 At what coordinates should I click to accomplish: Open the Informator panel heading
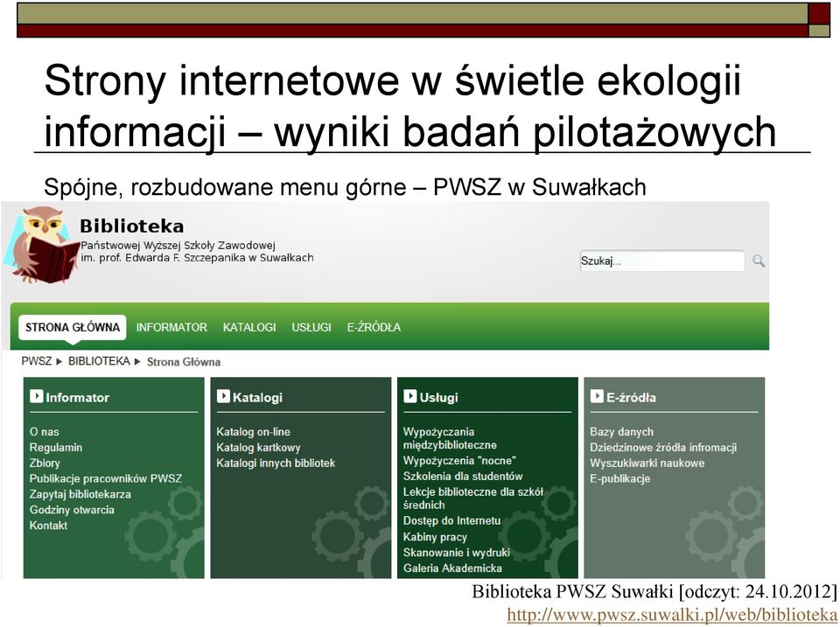(x=77, y=397)
